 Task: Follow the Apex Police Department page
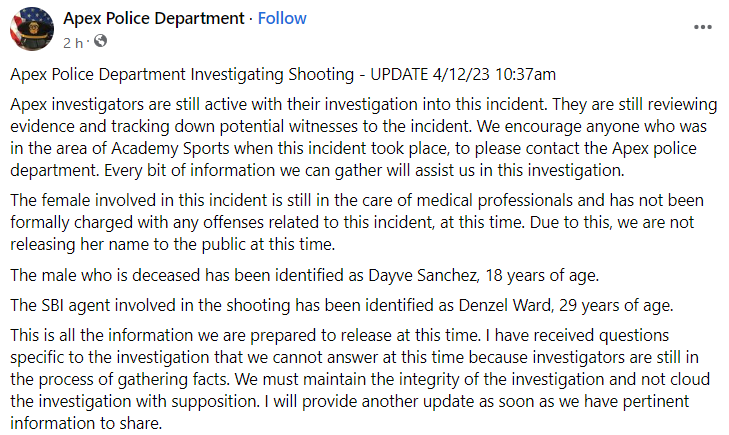coord(283,18)
